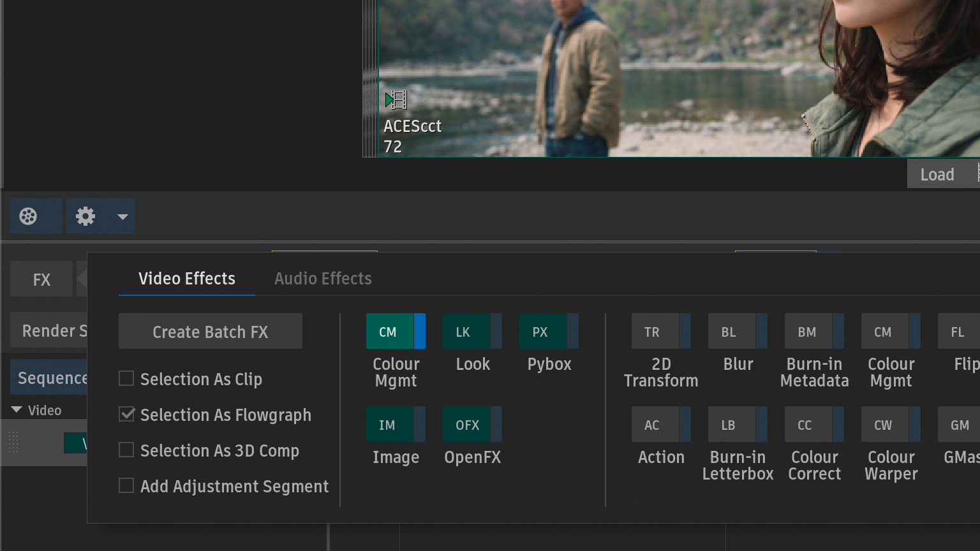
Task: Enable Add Adjustment Segment option
Action: tap(126, 486)
